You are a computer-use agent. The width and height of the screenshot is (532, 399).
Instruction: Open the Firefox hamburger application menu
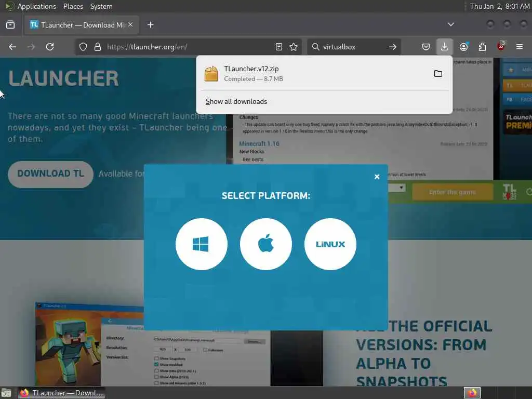coord(520,47)
